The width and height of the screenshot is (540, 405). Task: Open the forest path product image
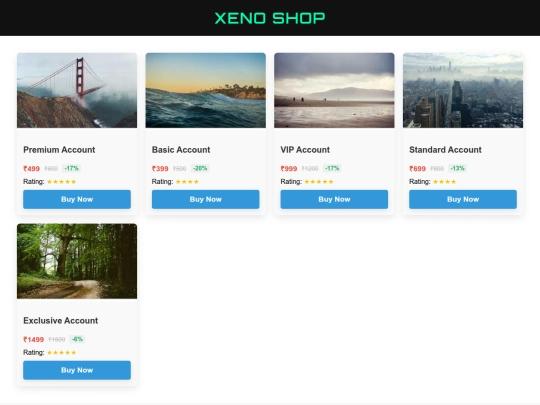pos(77,261)
